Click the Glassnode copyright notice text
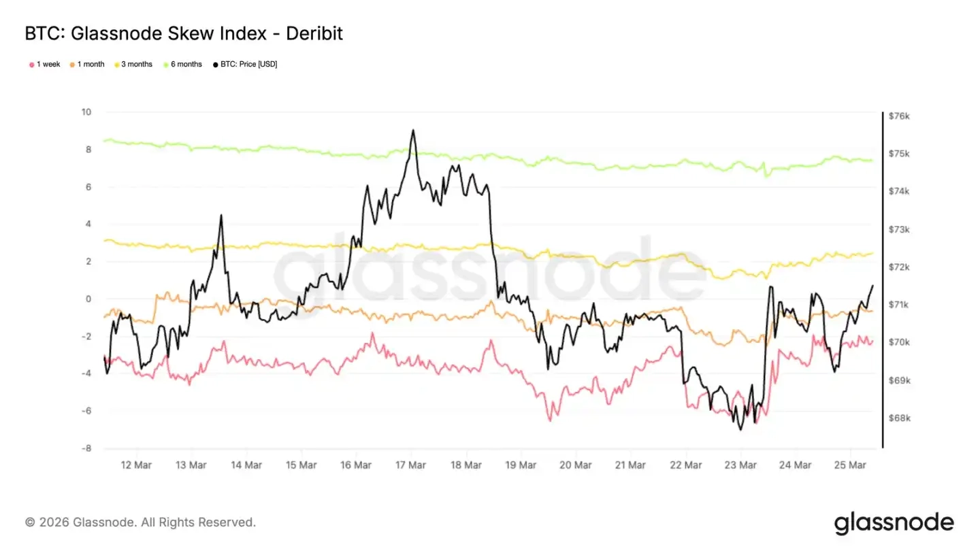Image resolution: width=980 pixels, height=551 pixels. pyautogui.click(x=140, y=522)
